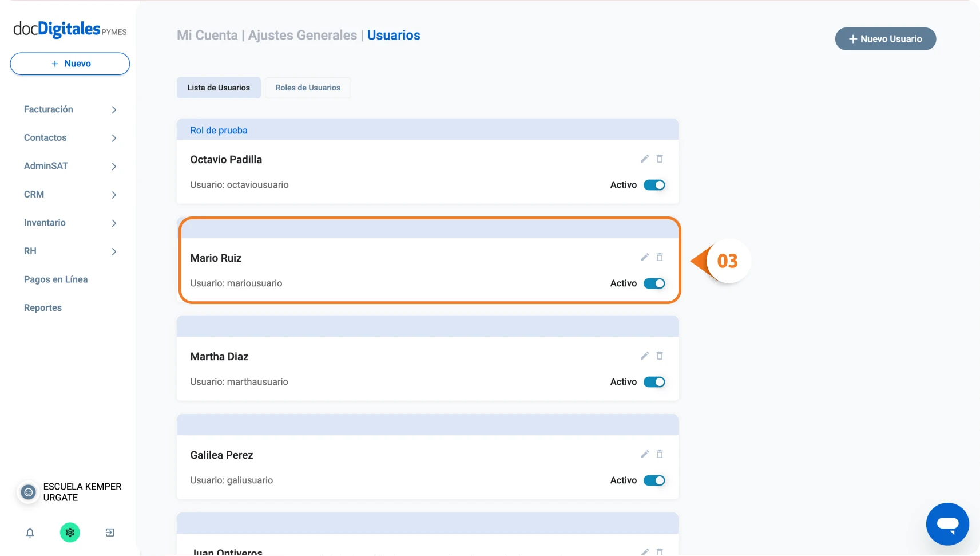This screenshot has height=556, width=980.
Task: Disable Activo switch for Mario Ruiz
Action: click(654, 283)
